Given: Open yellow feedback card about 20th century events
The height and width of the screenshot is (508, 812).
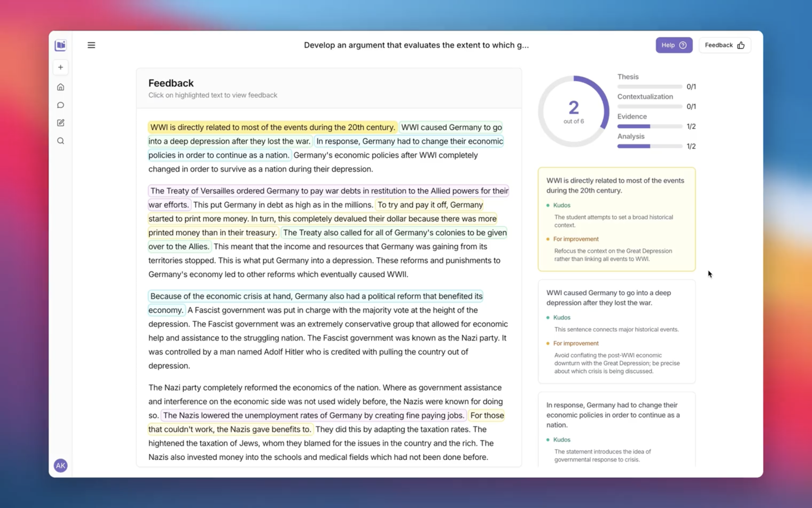Looking at the screenshot, I should [616, 219].
